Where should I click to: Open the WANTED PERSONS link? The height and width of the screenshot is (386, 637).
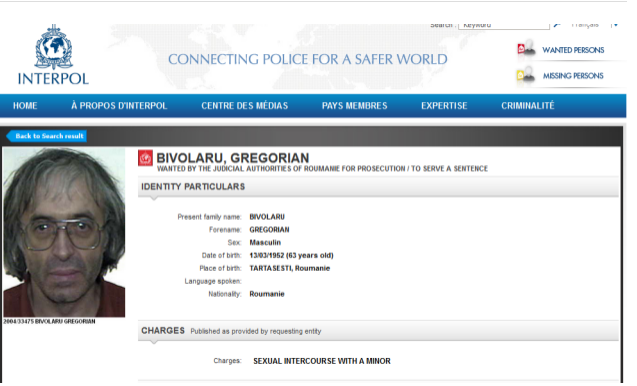(573, 50)
